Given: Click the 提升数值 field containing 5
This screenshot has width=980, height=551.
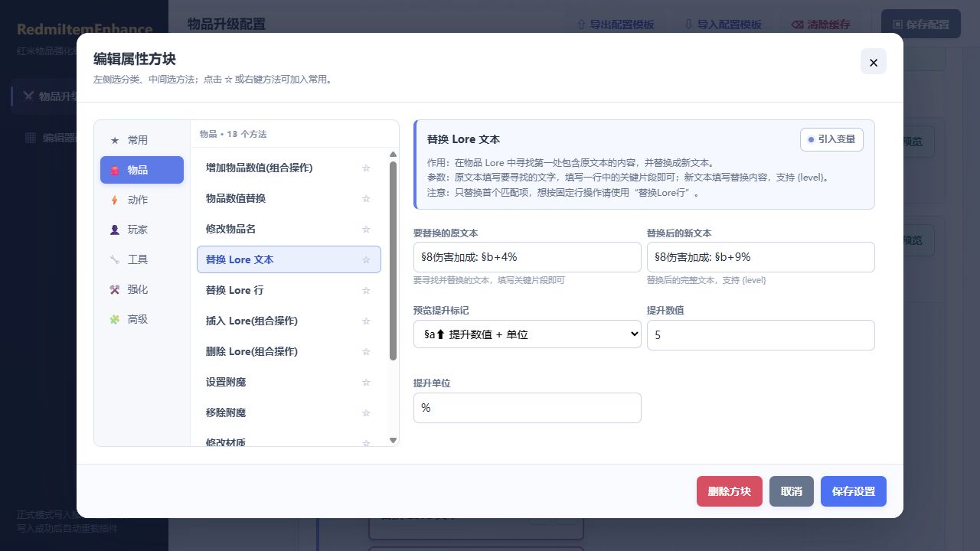Looking at the screenshot, I should (761, 335).
